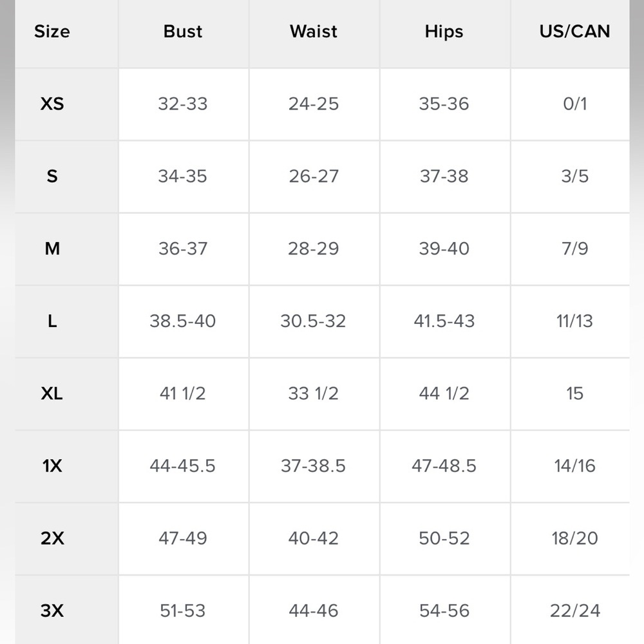Select the L size row label
Image resolution: width=644 pixels, height=644 pixels.
[x=52, y=321]
